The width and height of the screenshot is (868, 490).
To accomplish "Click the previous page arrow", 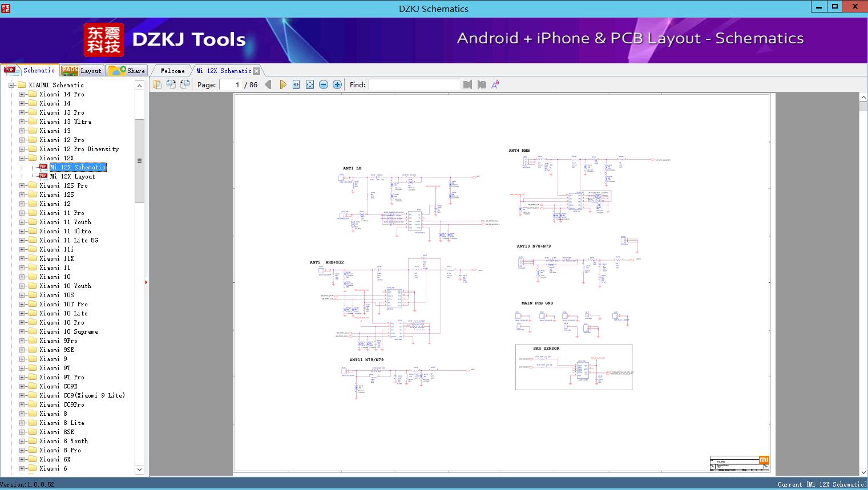I will [x=268, y=84].
